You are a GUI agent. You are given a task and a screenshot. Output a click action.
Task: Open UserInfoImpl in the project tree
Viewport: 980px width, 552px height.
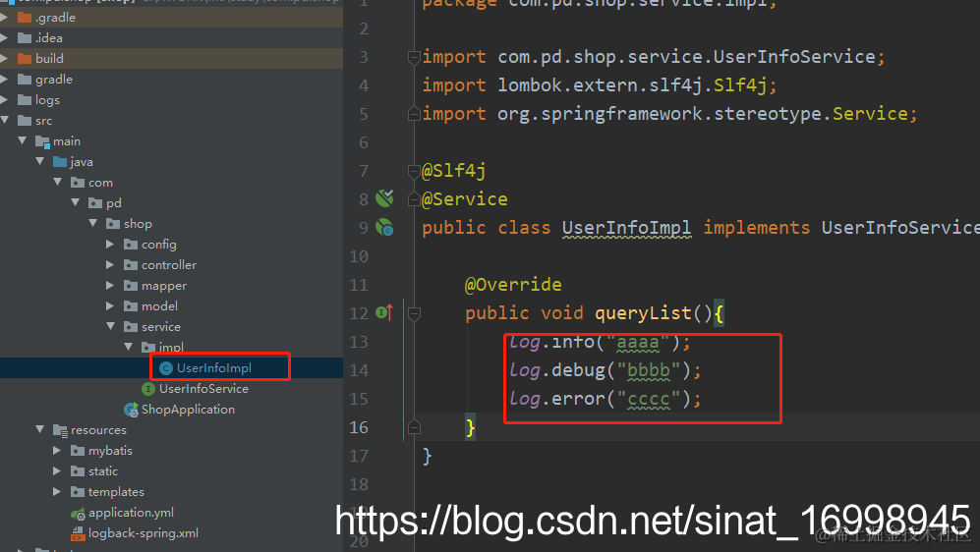click(x=214, y=368)
